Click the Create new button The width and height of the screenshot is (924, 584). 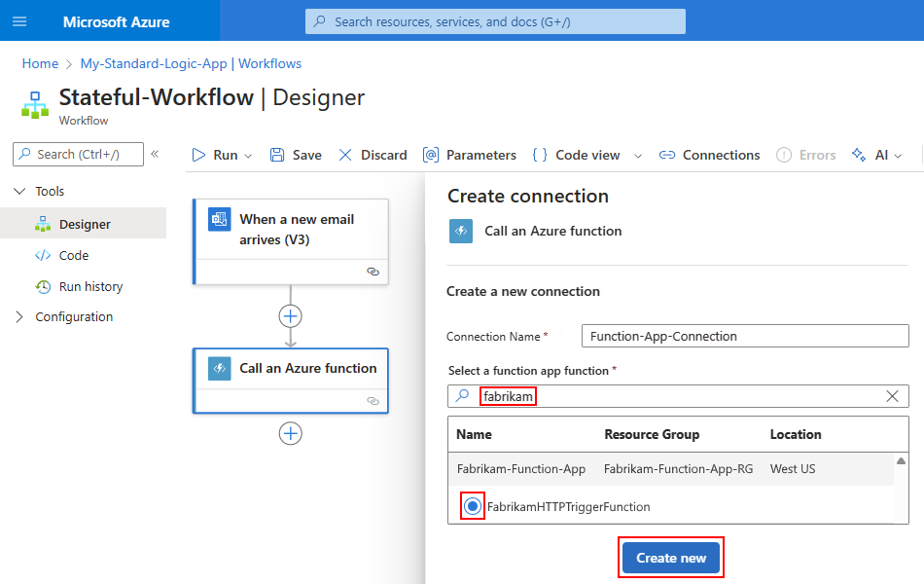(670, 557)
